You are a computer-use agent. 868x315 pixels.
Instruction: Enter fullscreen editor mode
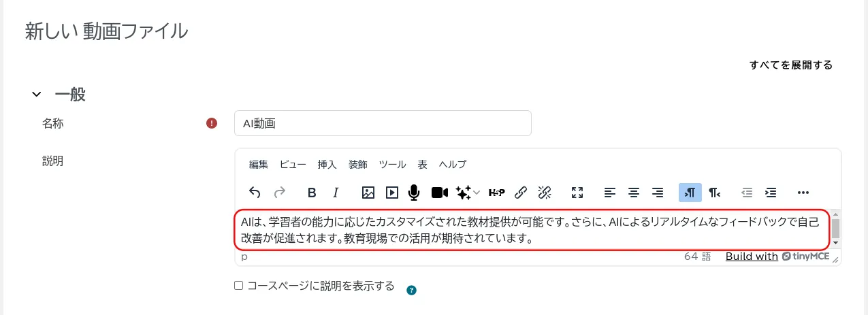(577, 193)
